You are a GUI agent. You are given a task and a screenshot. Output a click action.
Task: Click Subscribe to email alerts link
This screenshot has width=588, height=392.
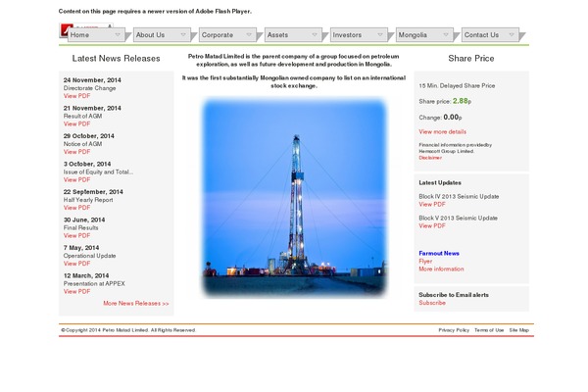(x=432, y=303)
